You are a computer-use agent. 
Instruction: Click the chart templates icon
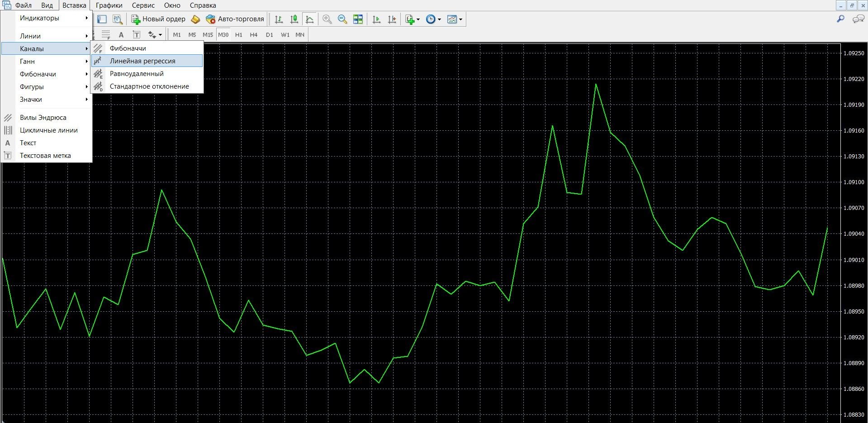[x=452, y=19]
